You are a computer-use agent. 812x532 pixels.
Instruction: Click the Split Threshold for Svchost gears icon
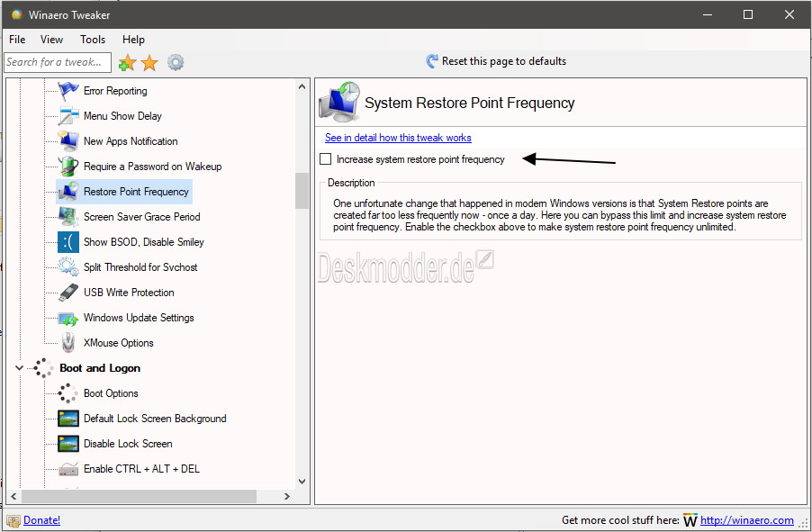pos(68,267)
